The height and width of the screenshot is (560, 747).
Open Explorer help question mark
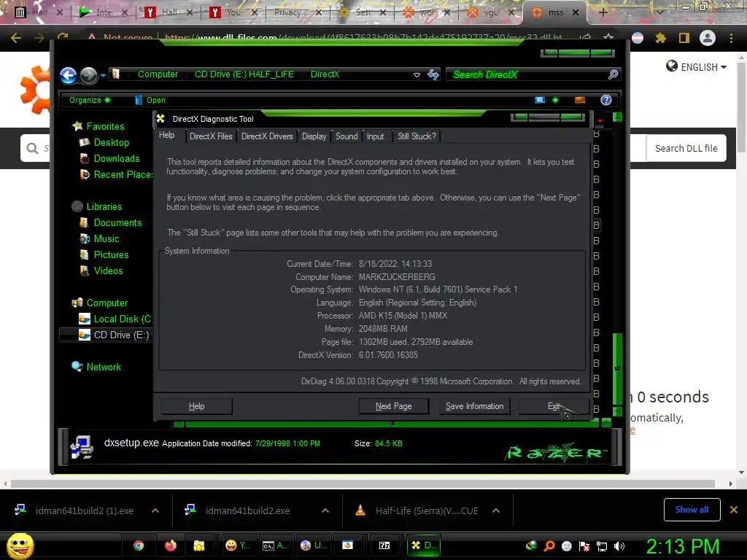606,100
